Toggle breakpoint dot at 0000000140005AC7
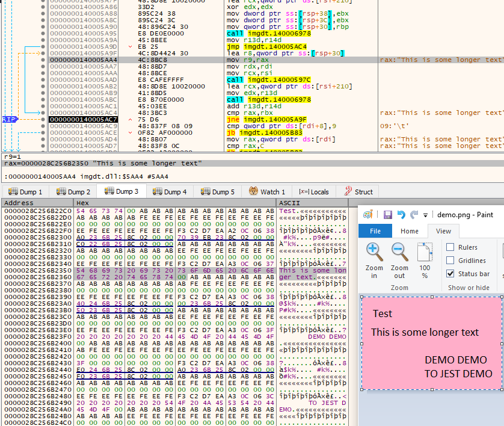 click(43, 119)
